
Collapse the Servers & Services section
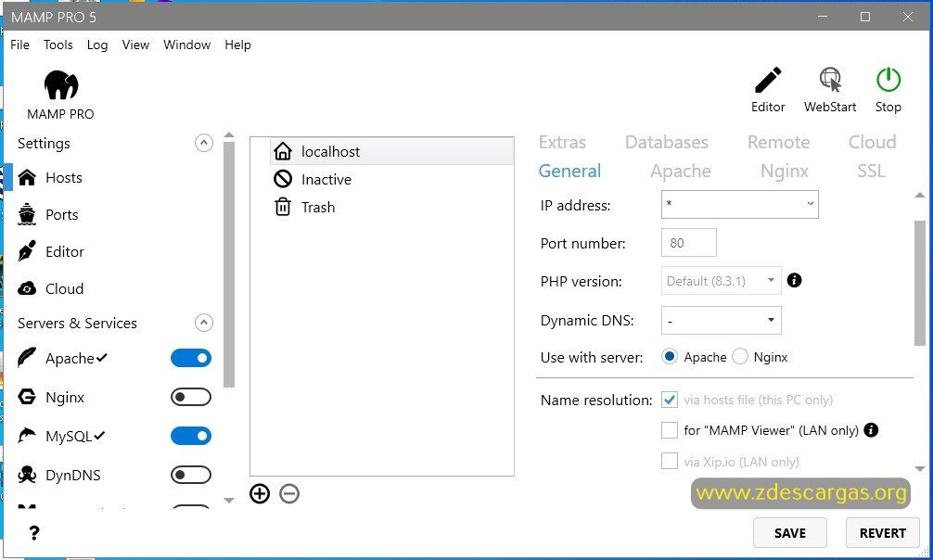(203, 323)
